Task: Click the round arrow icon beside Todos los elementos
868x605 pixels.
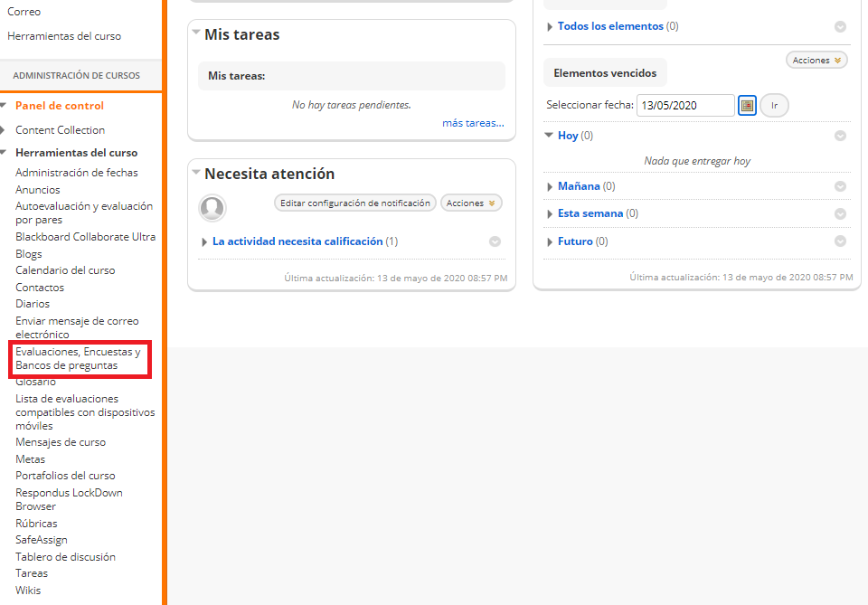Action: click(840, 27)
